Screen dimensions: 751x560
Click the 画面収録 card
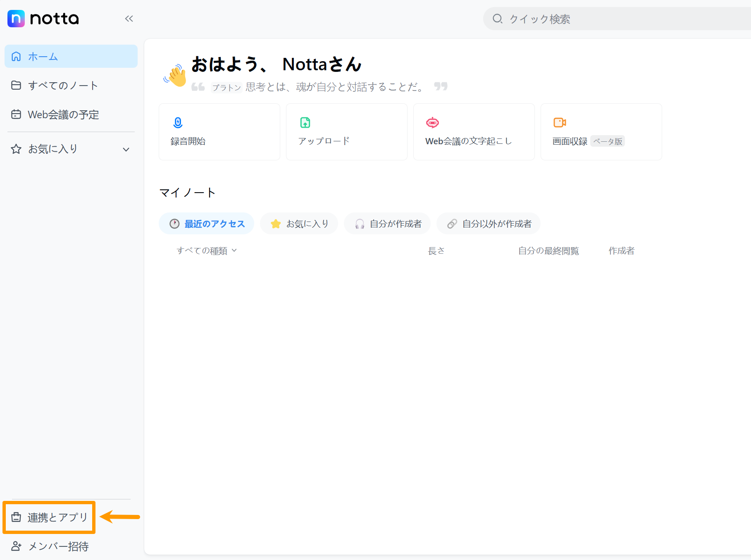tap(601, 132)
